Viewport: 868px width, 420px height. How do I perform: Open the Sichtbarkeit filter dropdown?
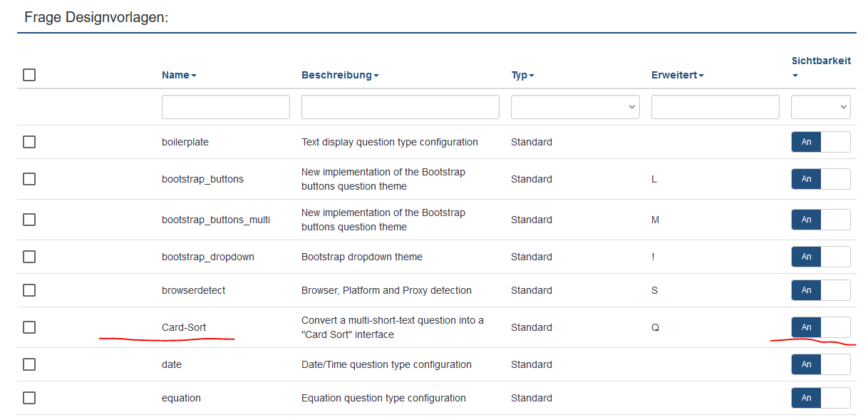click(x=821, y=107)
